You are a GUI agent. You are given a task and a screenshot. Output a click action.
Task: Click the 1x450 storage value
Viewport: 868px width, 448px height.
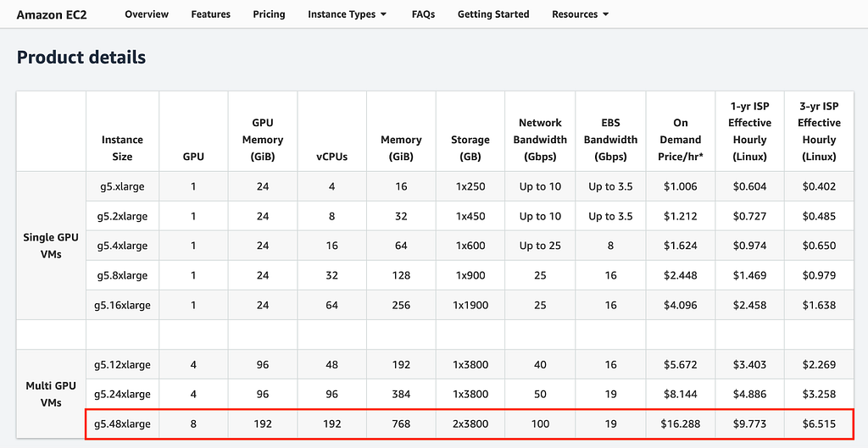470,216
